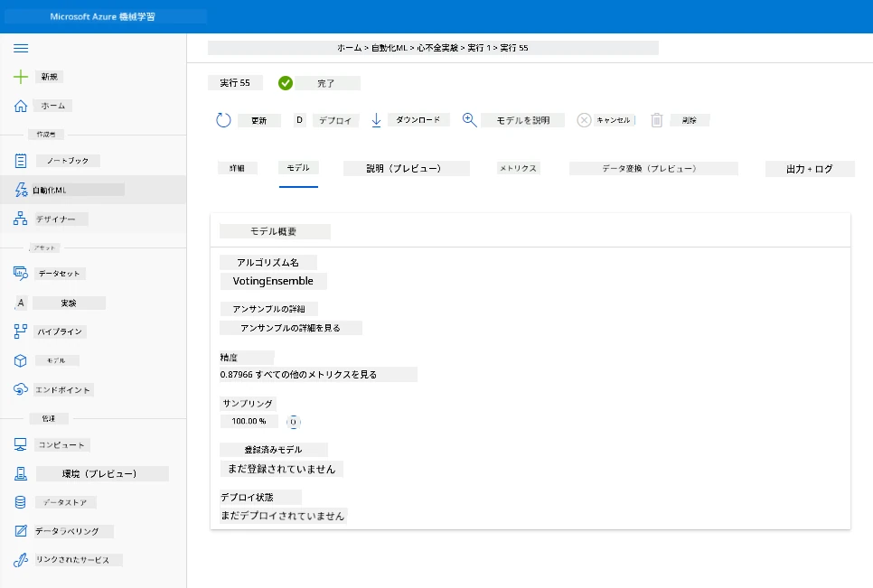Open 実験 in the sidebar
Screen dimensions: 873x588
[69, 303]
